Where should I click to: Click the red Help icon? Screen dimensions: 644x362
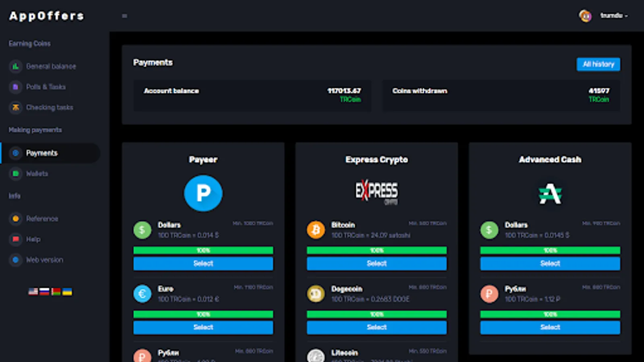click(x=16, y=239)
